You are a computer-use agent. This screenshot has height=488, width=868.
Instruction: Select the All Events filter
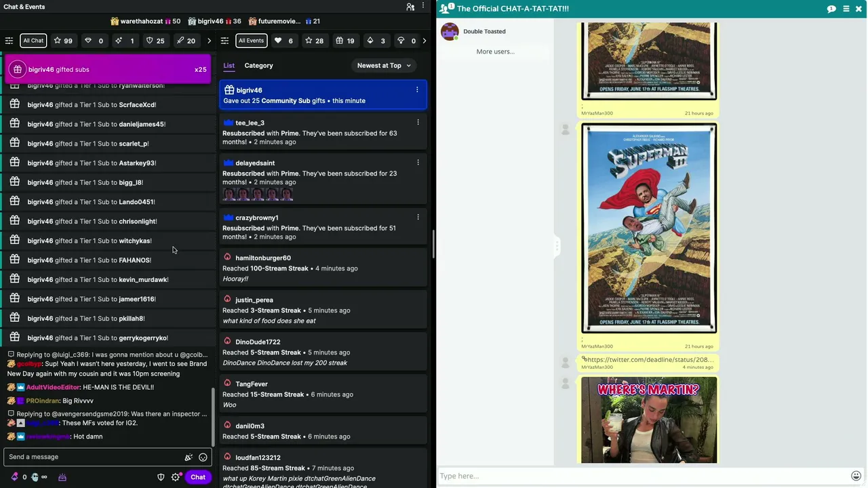(x=251, y=41)
